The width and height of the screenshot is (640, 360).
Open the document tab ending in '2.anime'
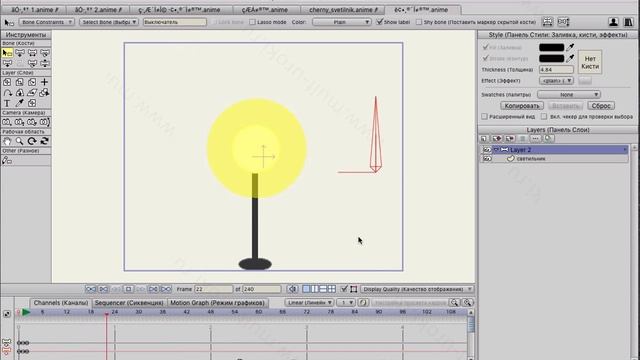click(x=98, y=9)
